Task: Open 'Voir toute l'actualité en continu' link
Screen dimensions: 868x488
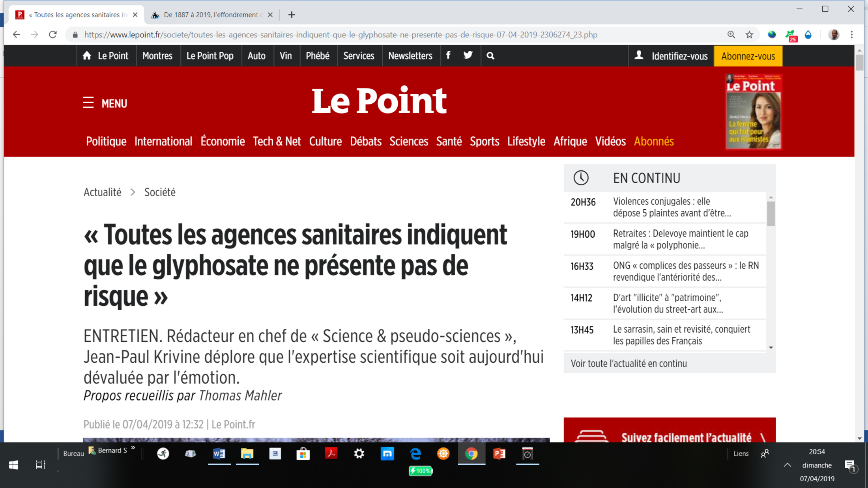Action: click(629, 363)
